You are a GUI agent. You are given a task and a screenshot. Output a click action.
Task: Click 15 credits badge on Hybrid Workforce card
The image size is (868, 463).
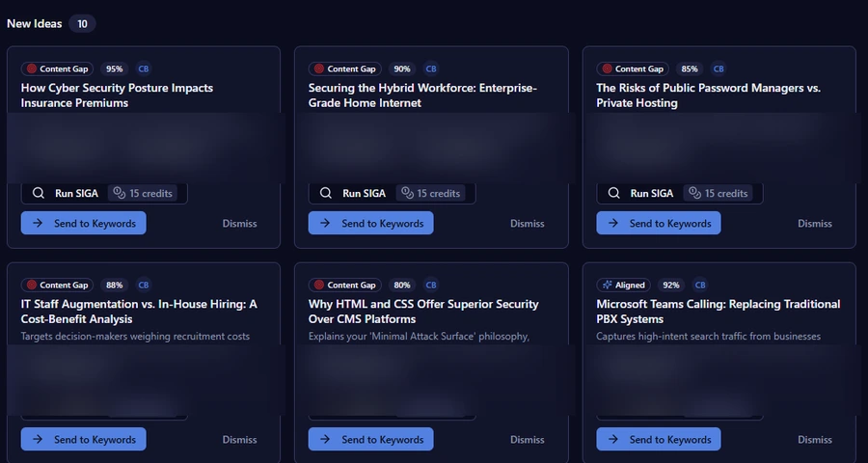tap(431, 193)
